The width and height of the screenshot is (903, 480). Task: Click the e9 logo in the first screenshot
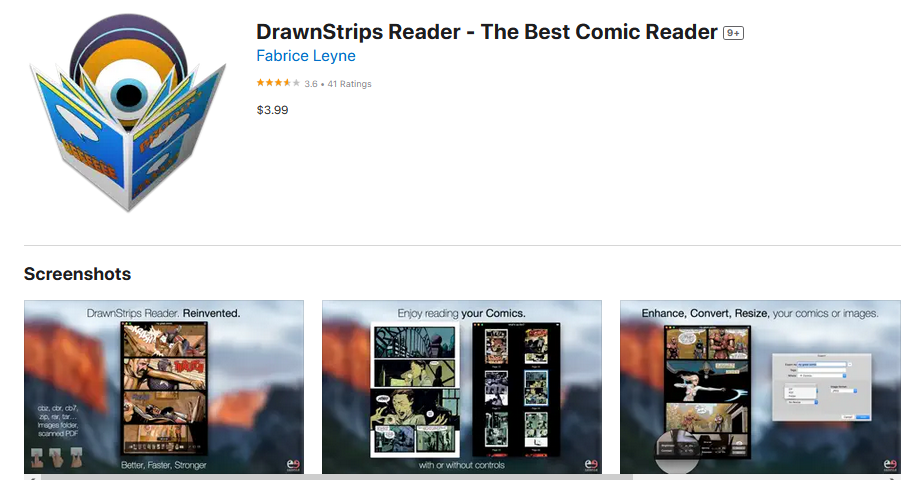[x=293, y=464]
